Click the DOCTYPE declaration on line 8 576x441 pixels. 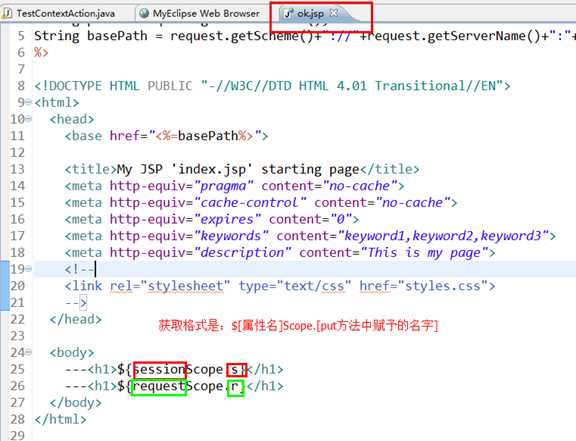(272, 86)
